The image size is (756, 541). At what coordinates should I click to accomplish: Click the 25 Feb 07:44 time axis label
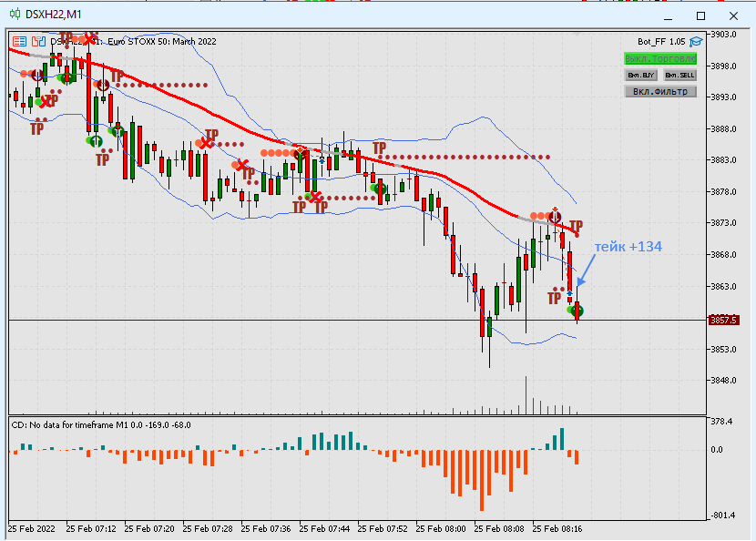(324, 528)
